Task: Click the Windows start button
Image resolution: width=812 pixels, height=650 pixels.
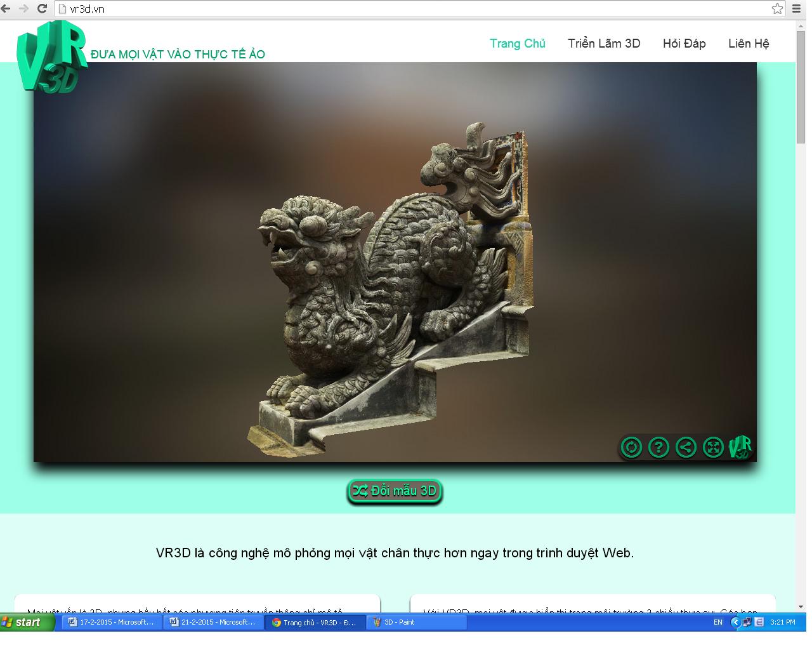Action: 23,622
